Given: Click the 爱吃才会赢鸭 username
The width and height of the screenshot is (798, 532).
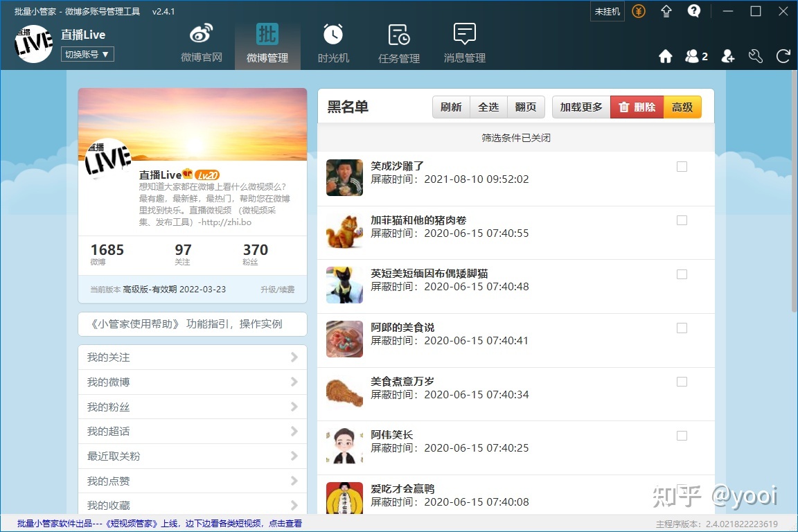Looking at the screenshot, I should tap(402, 489).
